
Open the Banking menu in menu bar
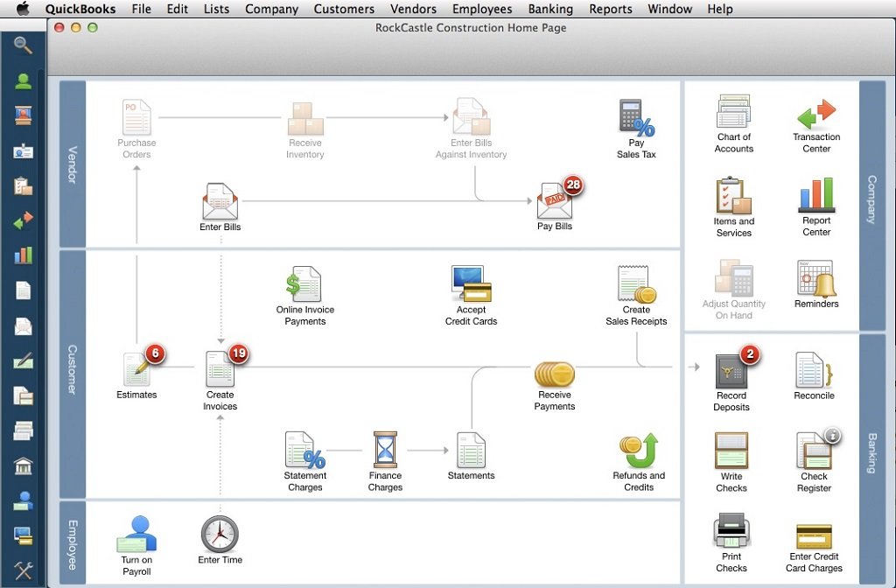tap(550, 9)
